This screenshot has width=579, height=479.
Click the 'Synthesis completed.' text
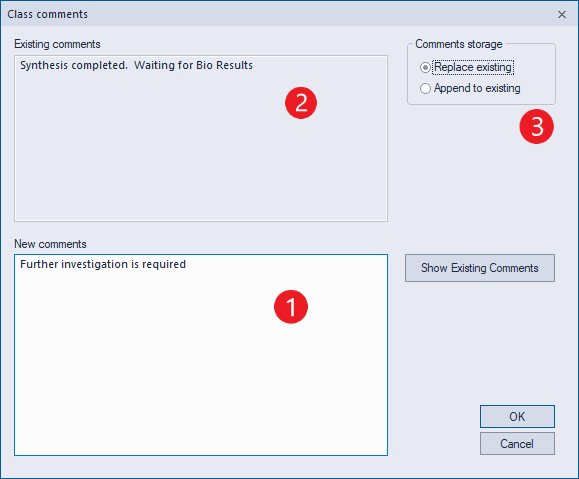[x=74, y=65]
